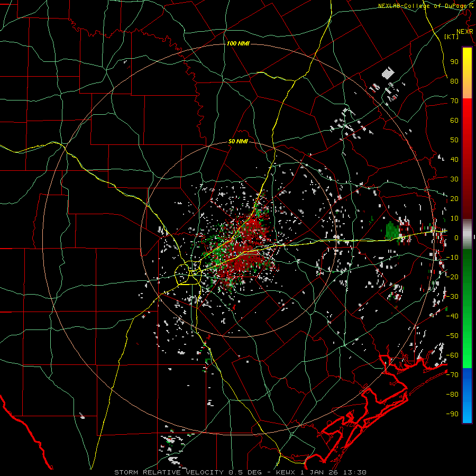
Task: Click the 10 value on the velocity scale
Action: (x=454, y=218)
